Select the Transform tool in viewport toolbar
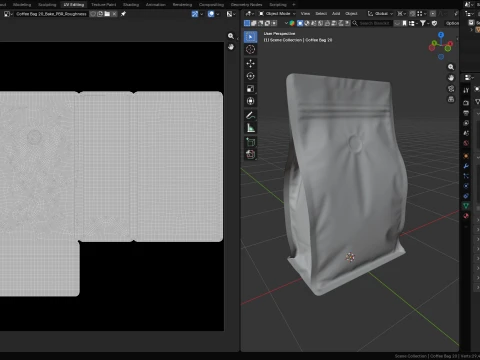The width and height of the screenshot is (480, 360). coord(251,101)
